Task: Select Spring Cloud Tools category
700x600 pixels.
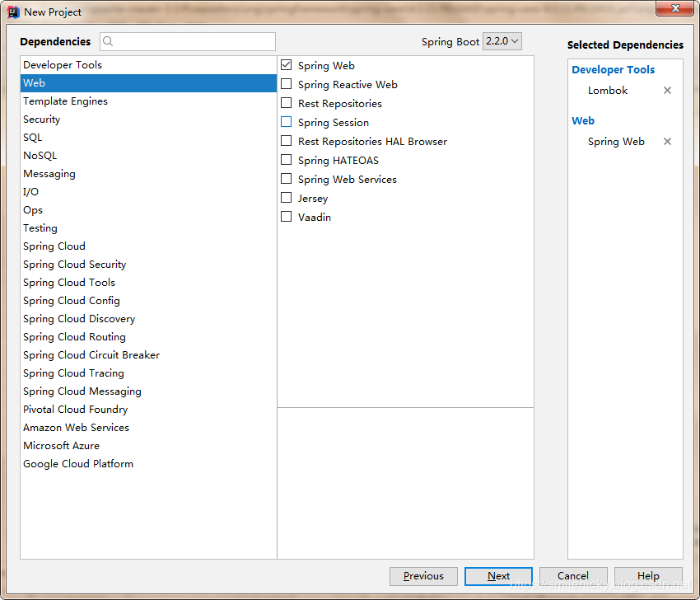Action: (x=148, y=283)
